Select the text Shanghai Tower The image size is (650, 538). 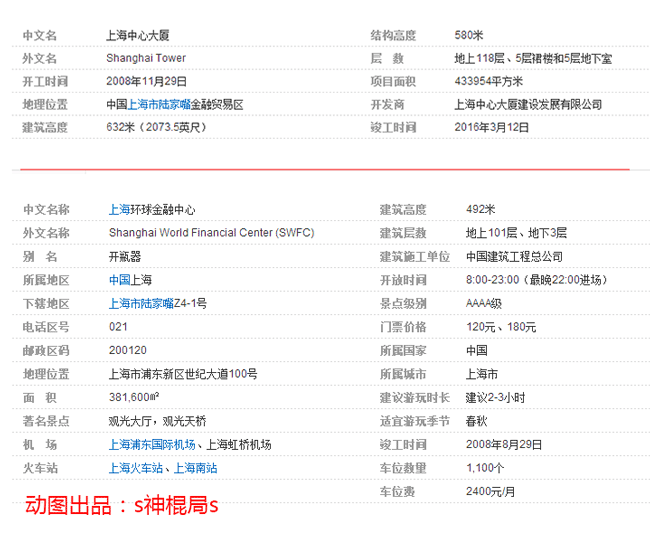(x=146, y=58)
